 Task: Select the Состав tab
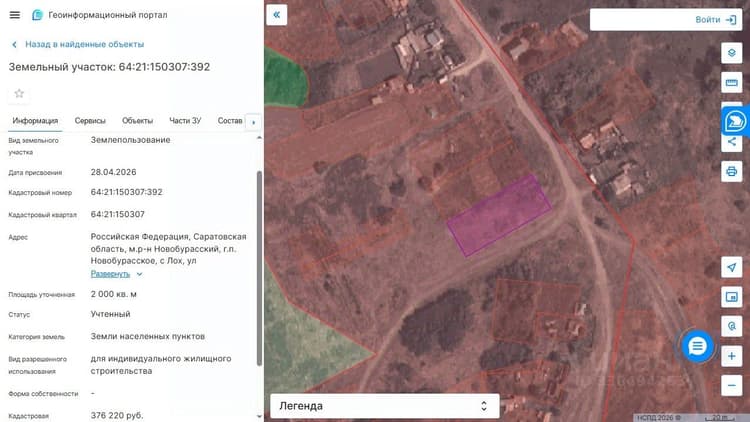230,121
